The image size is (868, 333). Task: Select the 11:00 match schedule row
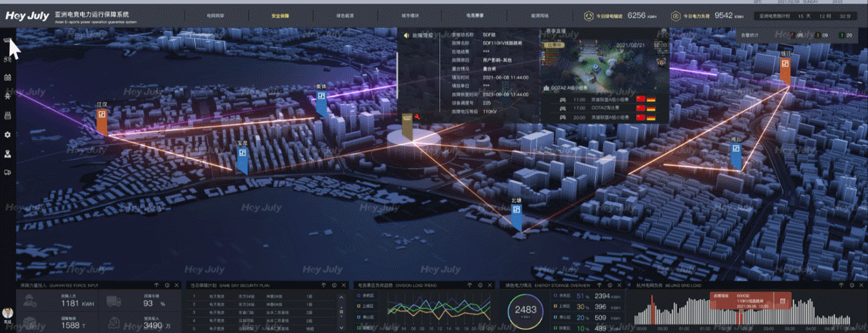click(604, 99)
